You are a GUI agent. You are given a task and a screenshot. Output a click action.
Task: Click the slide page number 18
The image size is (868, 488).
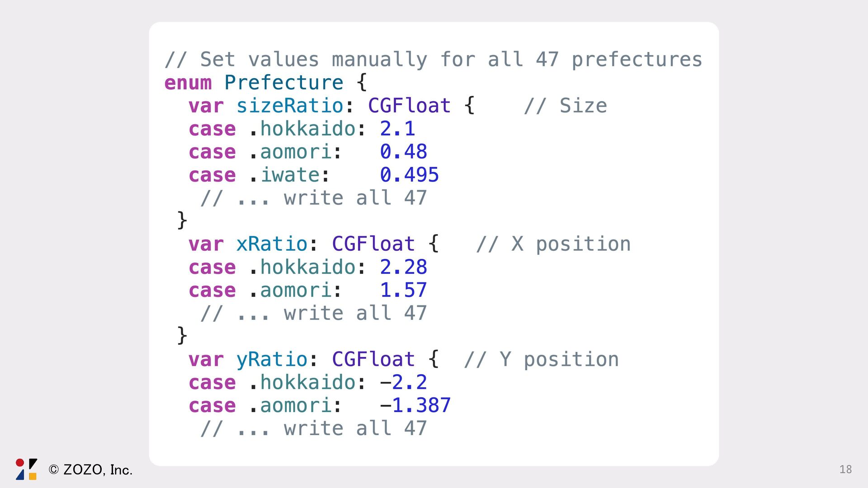[x=845, y=469]
